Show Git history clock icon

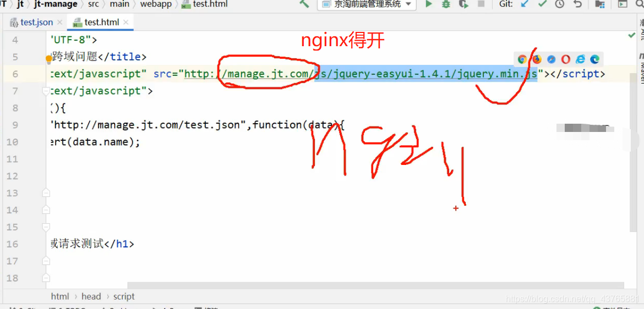pos(560,4)
